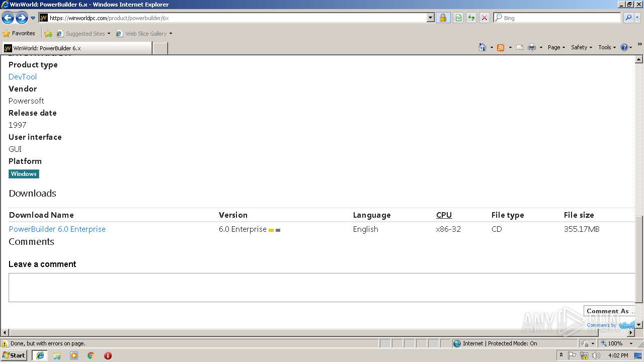This screenshot has height=362, width=644.
Task: Click the Action Center flag tray icon
Action: pyautogui.click(x=572, y=355)
